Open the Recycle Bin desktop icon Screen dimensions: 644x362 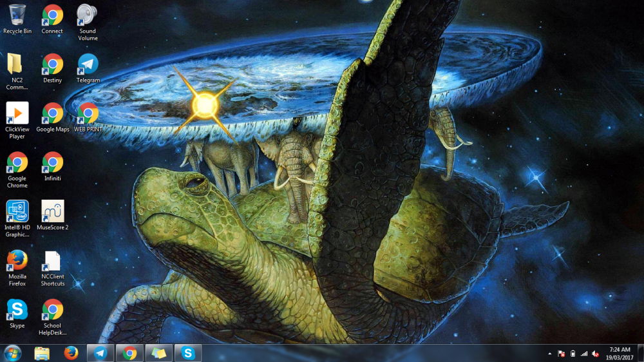[x=17, y=19]
